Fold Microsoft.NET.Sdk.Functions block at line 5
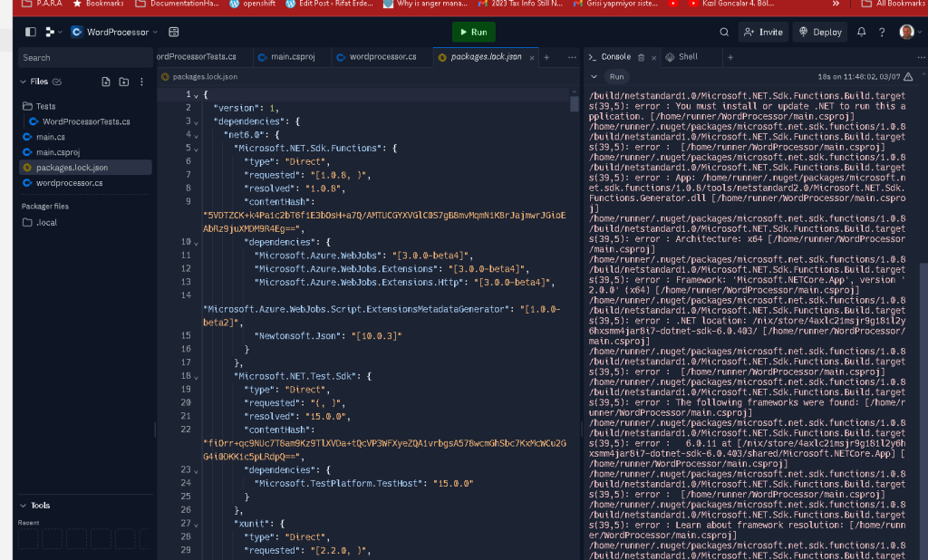The image size is (928, 560). (196, 150)
